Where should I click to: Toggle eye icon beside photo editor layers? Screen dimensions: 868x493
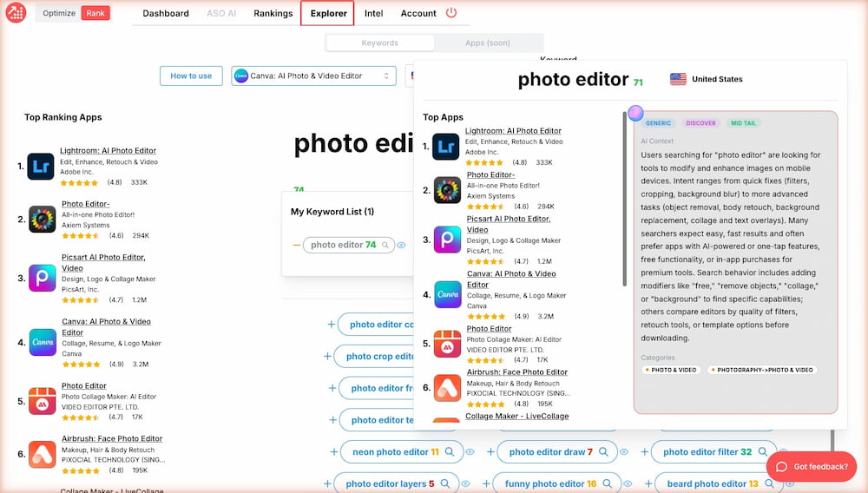(465, 484)
